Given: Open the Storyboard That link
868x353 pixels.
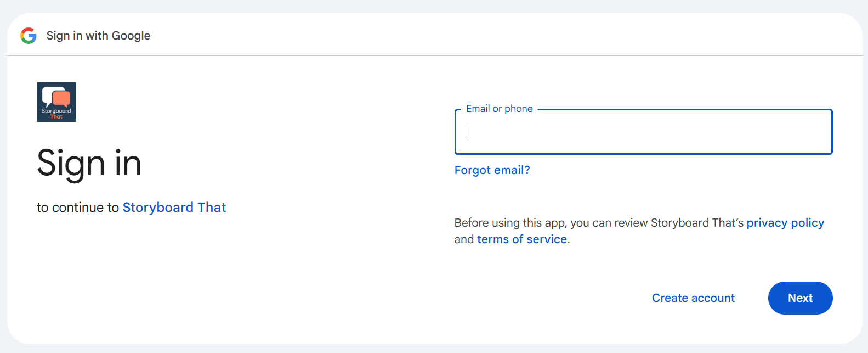Looking at the screenshot, I should coord(174,208).
